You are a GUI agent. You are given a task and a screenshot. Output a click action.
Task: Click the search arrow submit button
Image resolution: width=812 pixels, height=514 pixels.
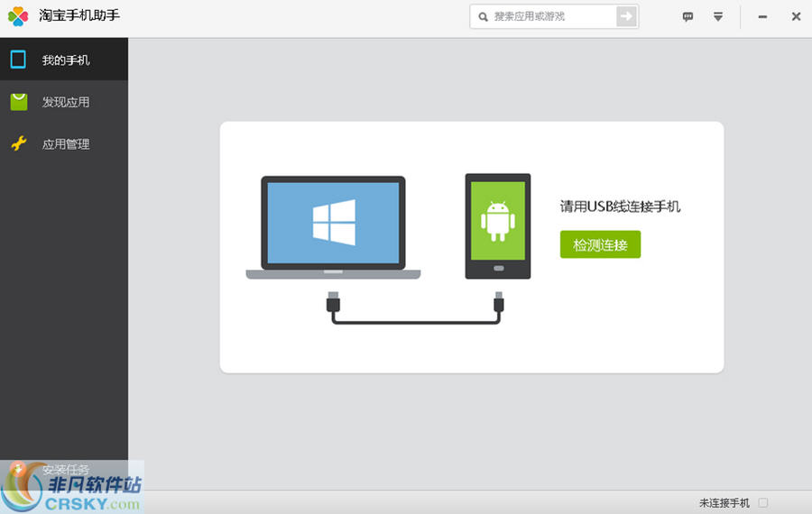point(626,16)
